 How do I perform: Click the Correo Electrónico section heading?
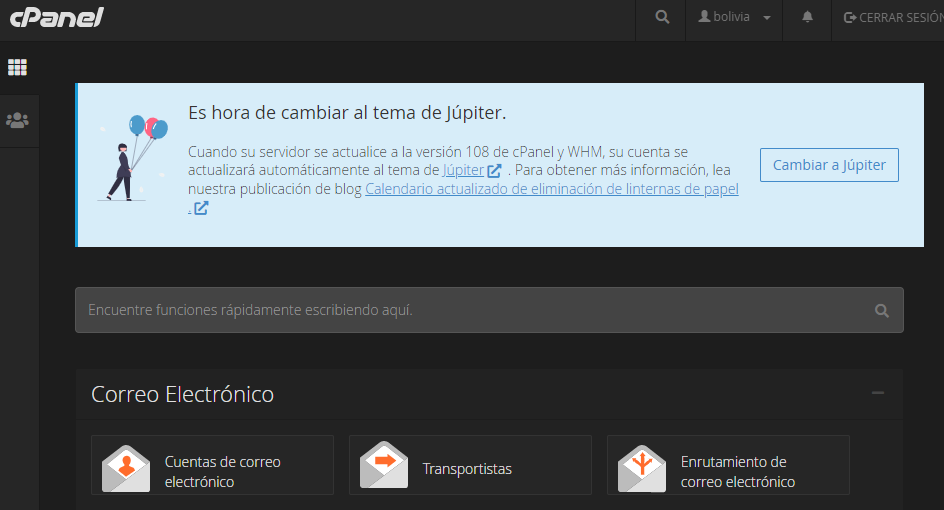pos(182,394)
